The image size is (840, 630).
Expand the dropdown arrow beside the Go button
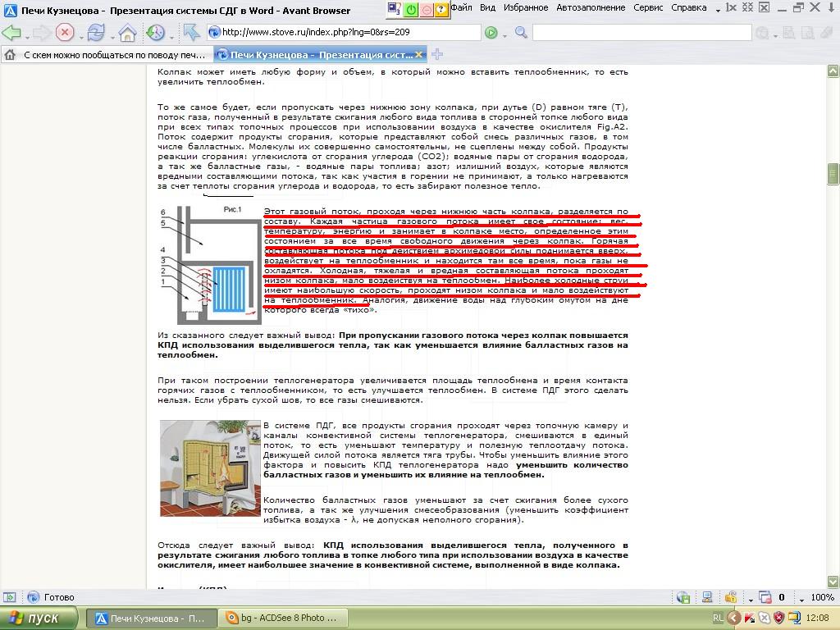point(504,36)
